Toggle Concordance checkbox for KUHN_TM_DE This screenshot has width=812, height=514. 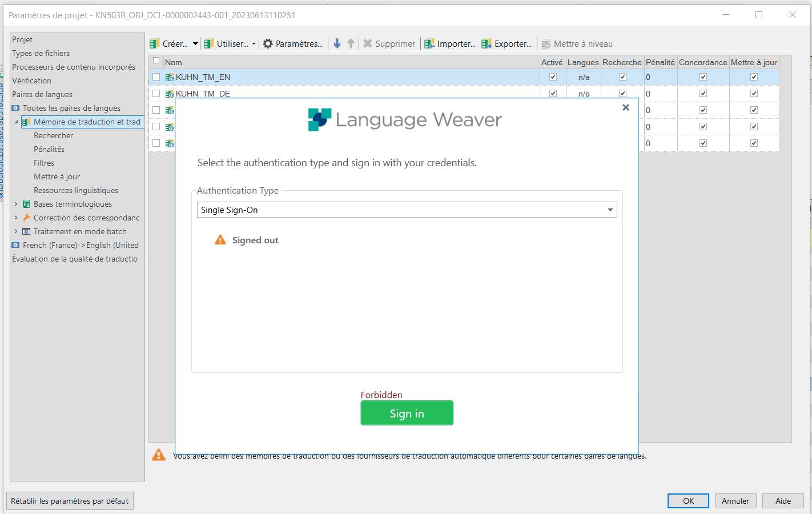point(703,93)
